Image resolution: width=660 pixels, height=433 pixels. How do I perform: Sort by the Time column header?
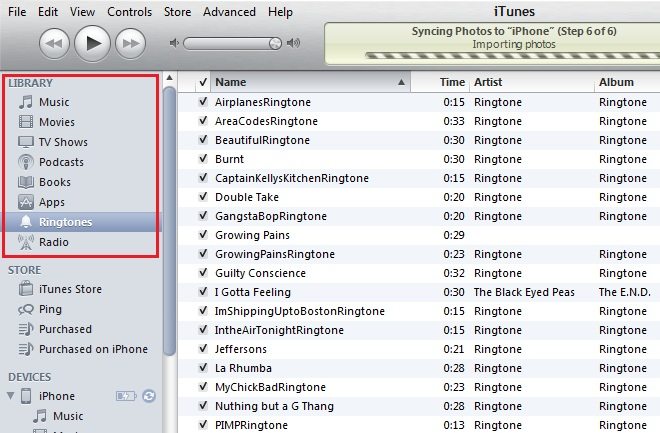[440, 82]
